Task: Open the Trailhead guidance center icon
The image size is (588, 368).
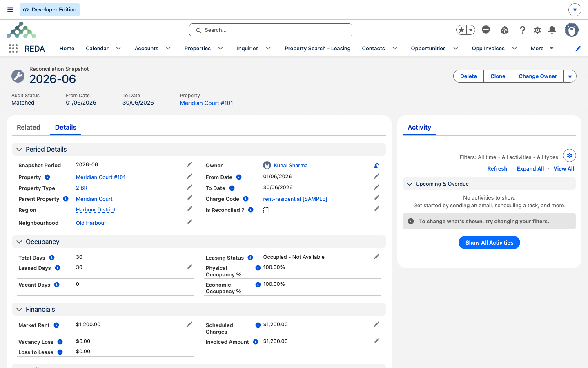Action: (505, 30)
